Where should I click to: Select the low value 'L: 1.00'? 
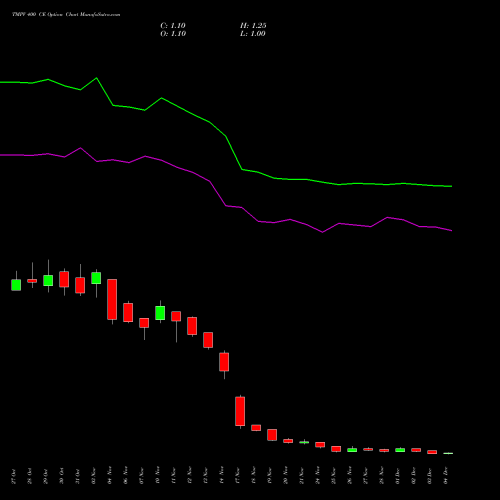click(253, 34)
